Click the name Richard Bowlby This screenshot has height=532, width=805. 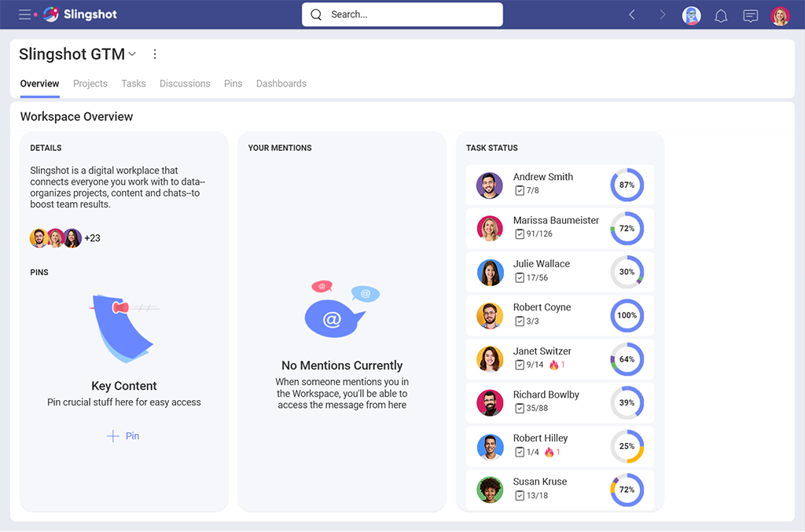tap(546, 394)
